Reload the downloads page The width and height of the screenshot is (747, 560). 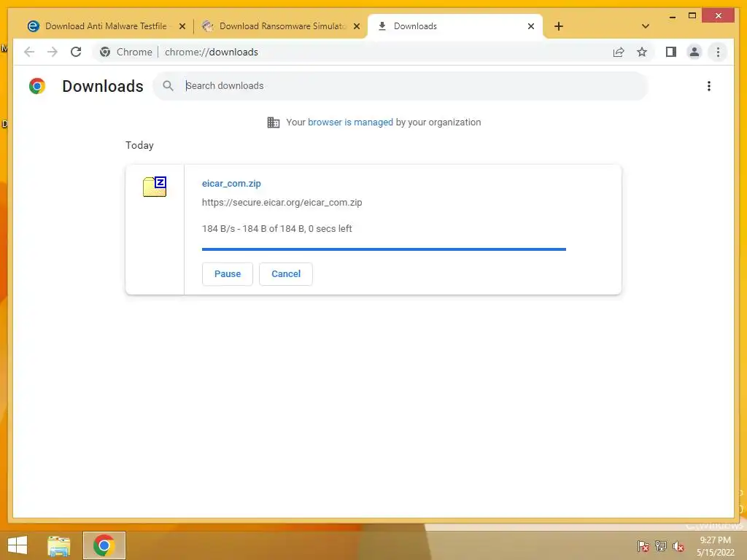[x=76, y=52]
